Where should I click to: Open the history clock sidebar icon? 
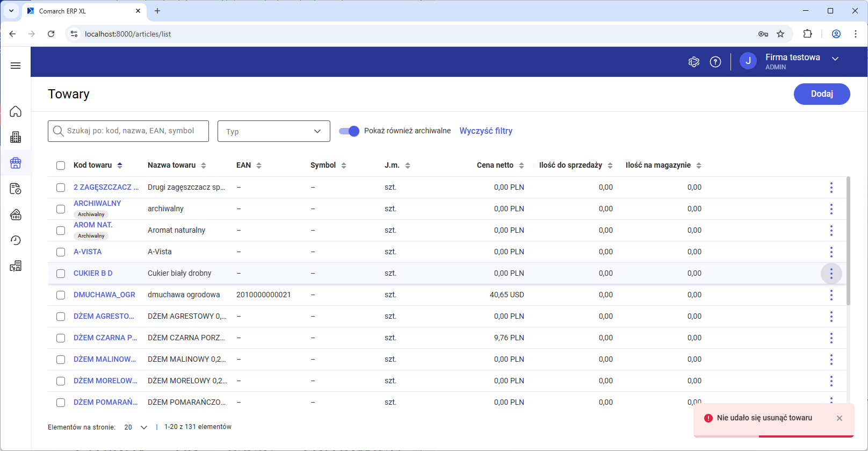[16, 240]
